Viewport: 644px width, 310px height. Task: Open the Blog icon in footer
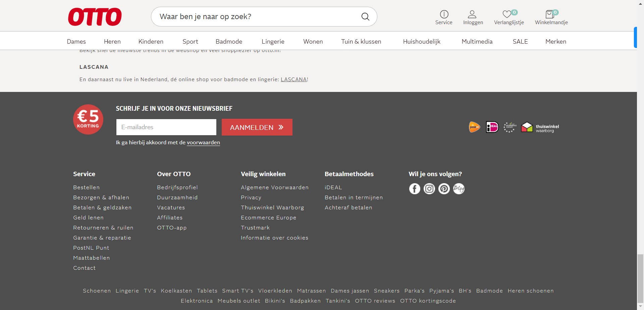459,189
